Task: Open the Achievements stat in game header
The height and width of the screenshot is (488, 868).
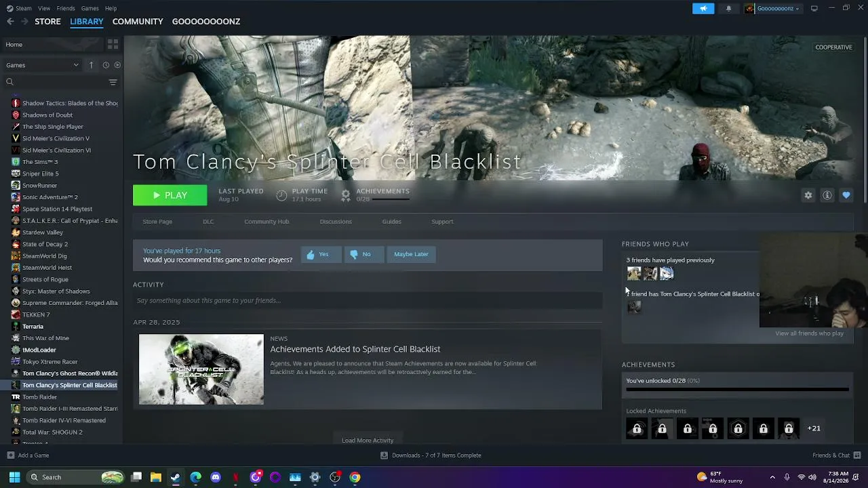Action: tap(375, 195)
